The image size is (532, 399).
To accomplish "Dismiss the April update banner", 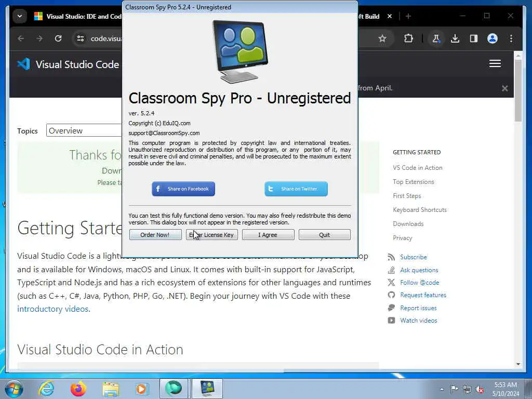I will pyautogui.click(x=505, y=88).
